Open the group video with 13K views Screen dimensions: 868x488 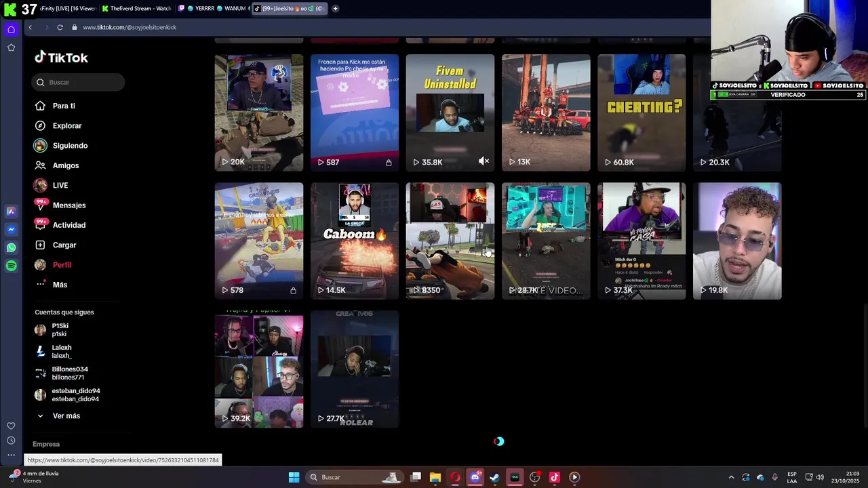546,113
